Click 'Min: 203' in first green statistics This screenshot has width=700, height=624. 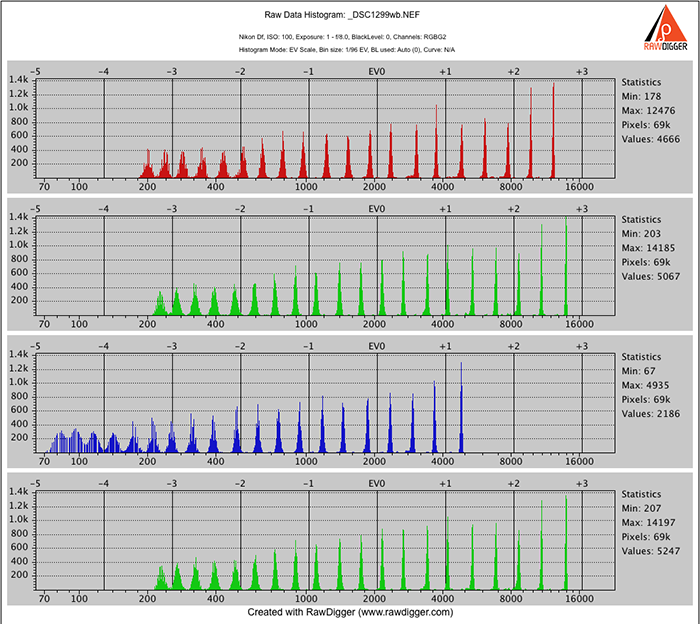tap(641, 234)
